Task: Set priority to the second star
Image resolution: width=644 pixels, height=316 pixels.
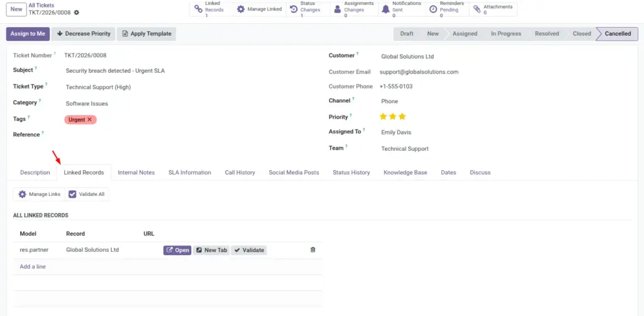Action: 392,117
